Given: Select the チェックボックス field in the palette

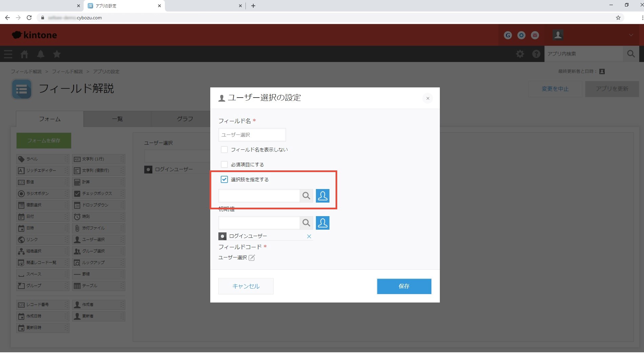Looking at the screenshot, I should [99, 194].
